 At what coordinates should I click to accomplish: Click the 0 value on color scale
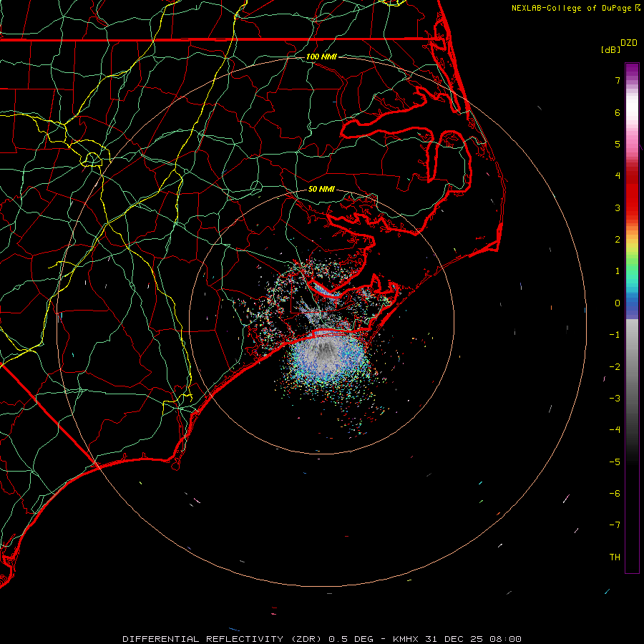pyautogui.click(x=618, y=303)
